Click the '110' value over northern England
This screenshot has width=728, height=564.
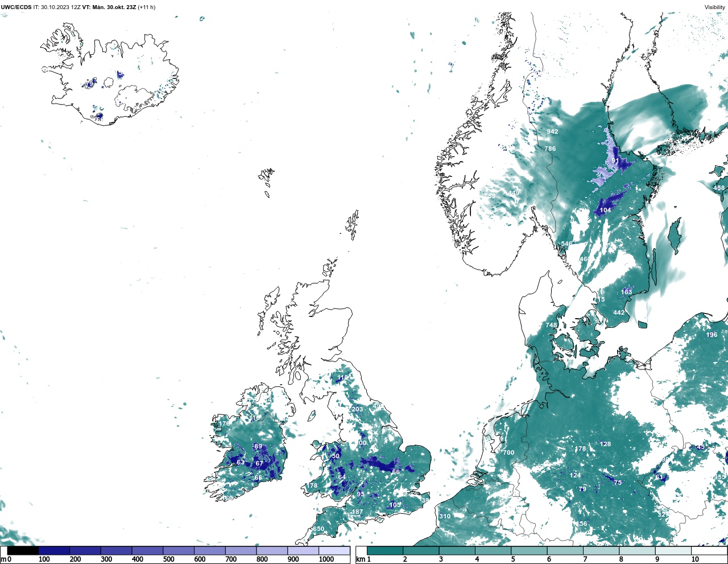[x=342, y=378]
